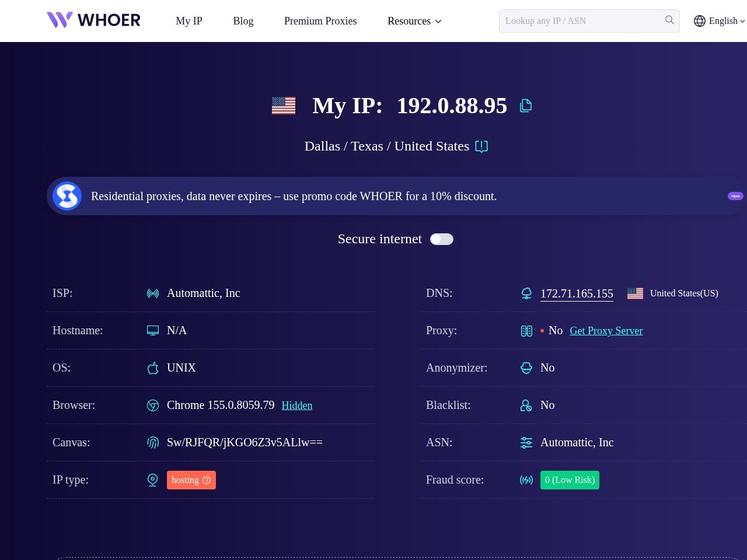Screen dimensions: 747x560
Task: Expand the Resources menu
Action: [414, 21]
